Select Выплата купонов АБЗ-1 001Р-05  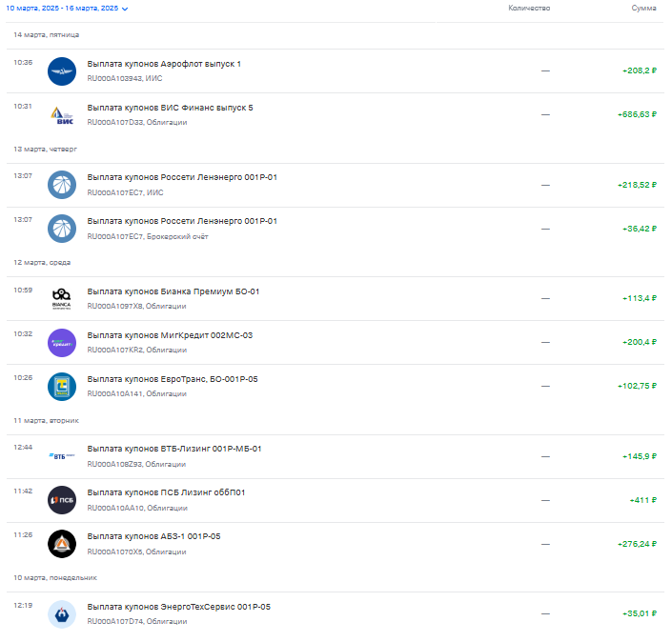(153, 536)
